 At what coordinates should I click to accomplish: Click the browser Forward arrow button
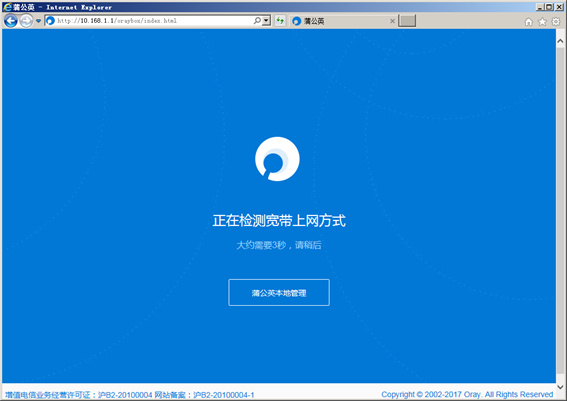click(26, 21)
